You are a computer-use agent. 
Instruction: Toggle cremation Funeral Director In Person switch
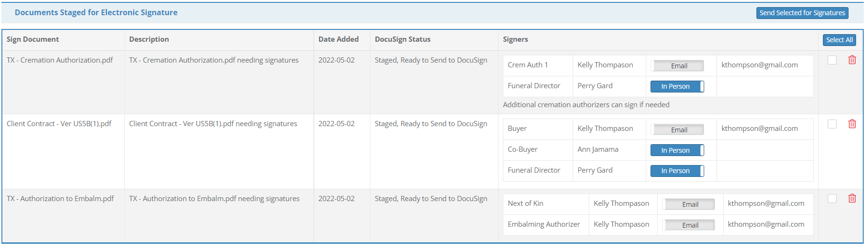point(677,86)
